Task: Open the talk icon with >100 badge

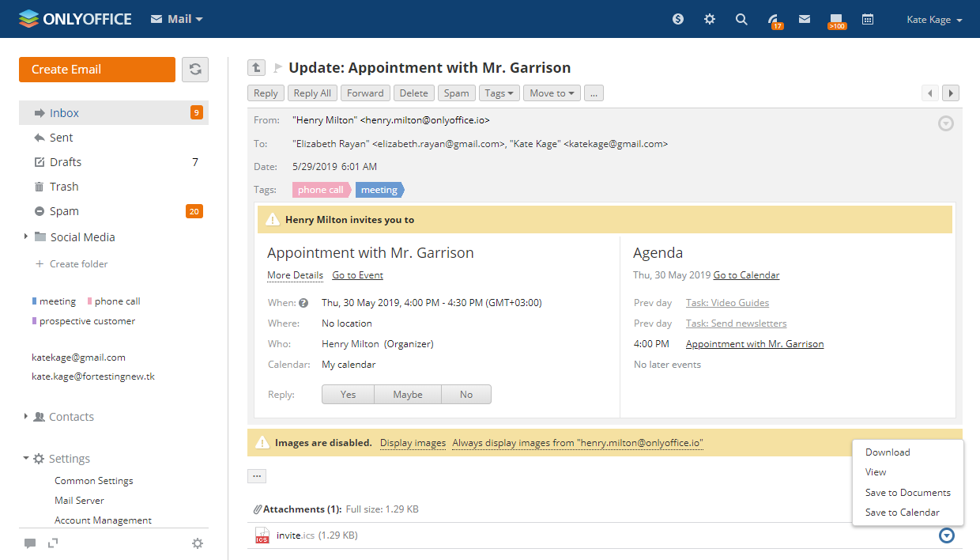Action: (x=836, y=20)
